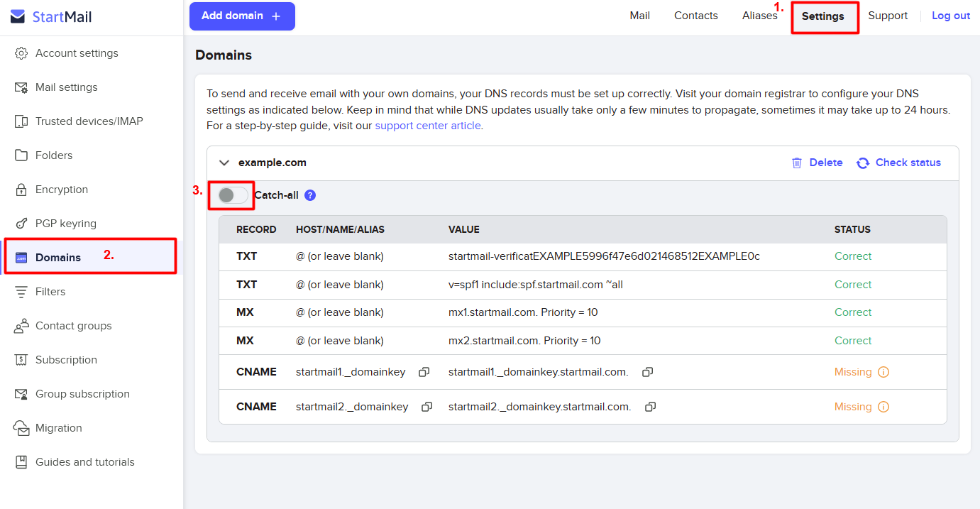980x509 pixels.
Task: Click the Domains icon in the sidebar
Action: (x=21, y=258)
